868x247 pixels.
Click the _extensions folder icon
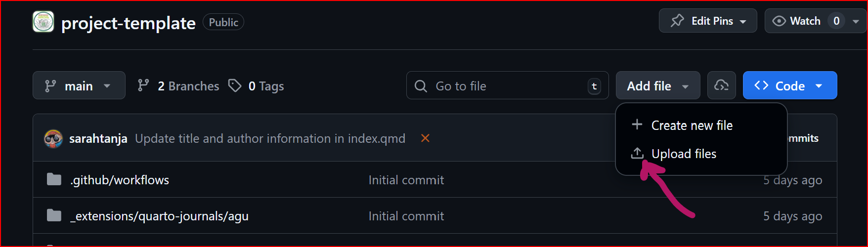pyautogui.click(x=54, y=215)
